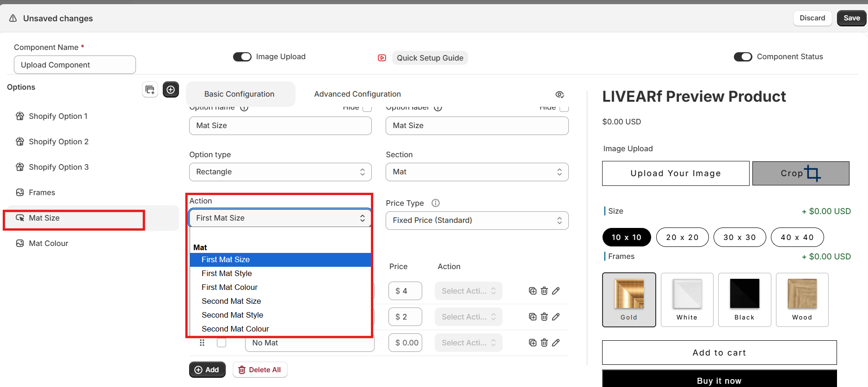Open the Price Type Fixed Price dropdown
This screenshot has height=387, width=868.
[x=477, y=221]
